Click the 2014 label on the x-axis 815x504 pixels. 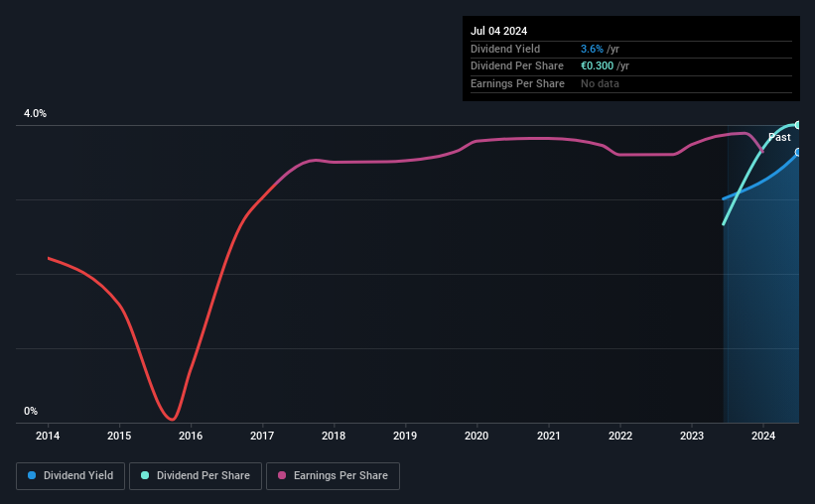pyautogui.click(x=48, y=436)
